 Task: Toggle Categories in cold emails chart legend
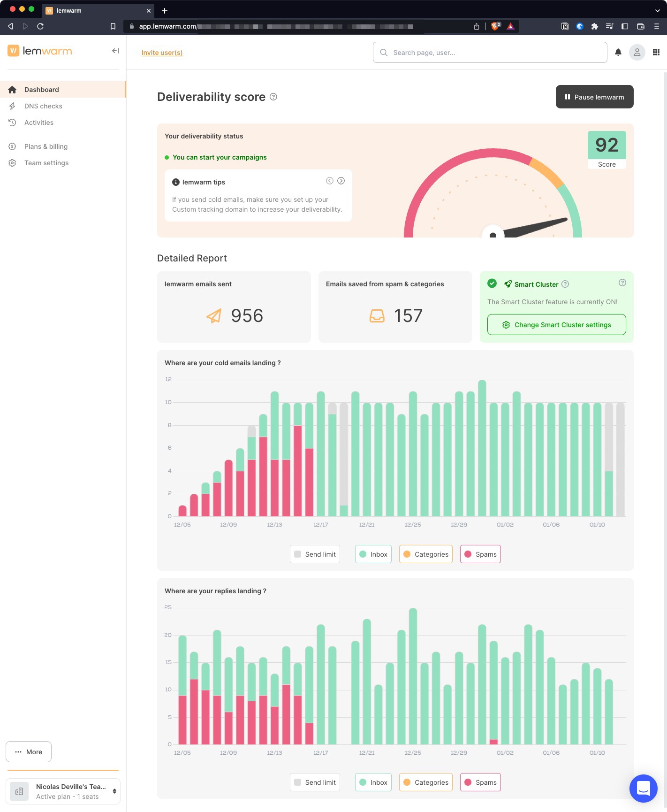[426, 554]
